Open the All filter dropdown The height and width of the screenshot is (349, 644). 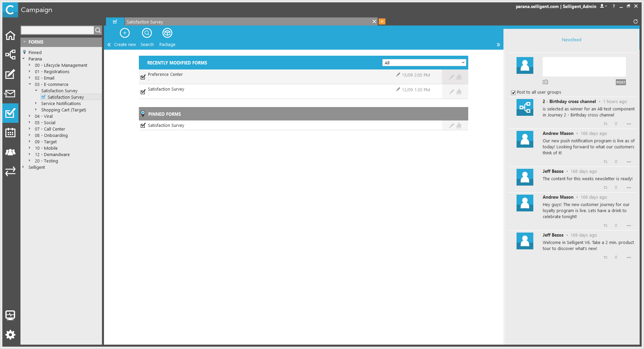click(424, 63)
